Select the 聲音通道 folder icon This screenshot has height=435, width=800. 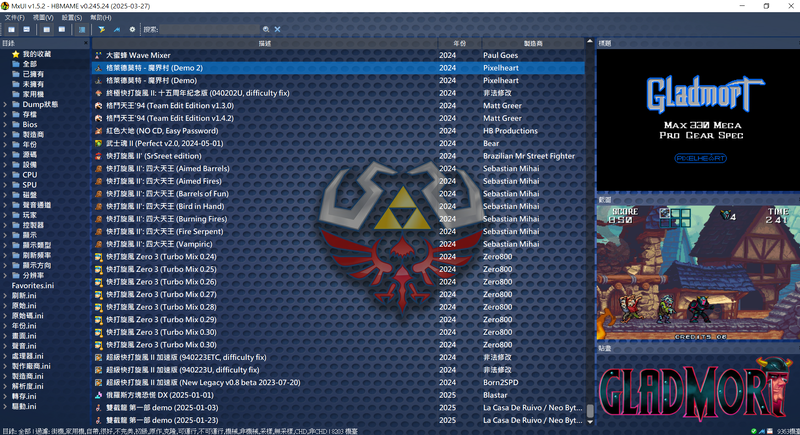click(x=16, y=205)
